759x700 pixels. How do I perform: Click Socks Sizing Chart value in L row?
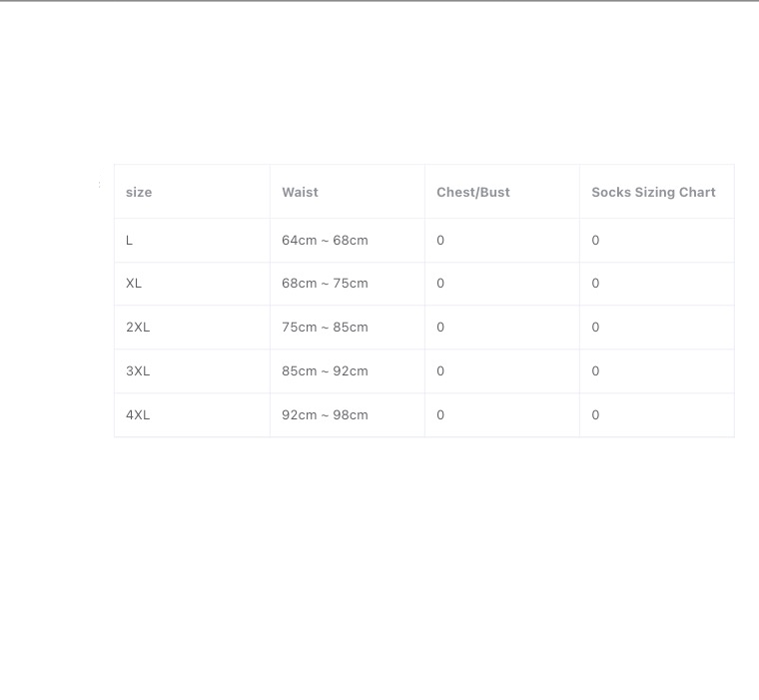click(x=595, y=240)
